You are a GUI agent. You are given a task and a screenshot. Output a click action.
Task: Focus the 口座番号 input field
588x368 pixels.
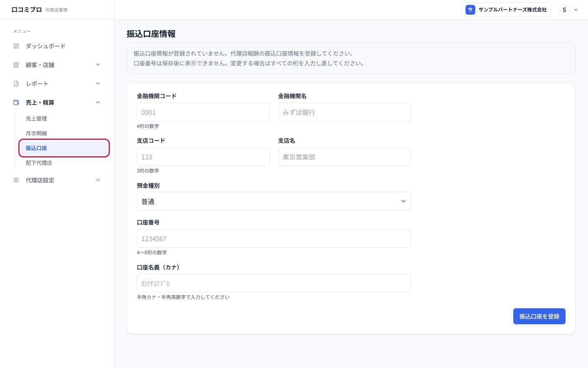point(274,238)
